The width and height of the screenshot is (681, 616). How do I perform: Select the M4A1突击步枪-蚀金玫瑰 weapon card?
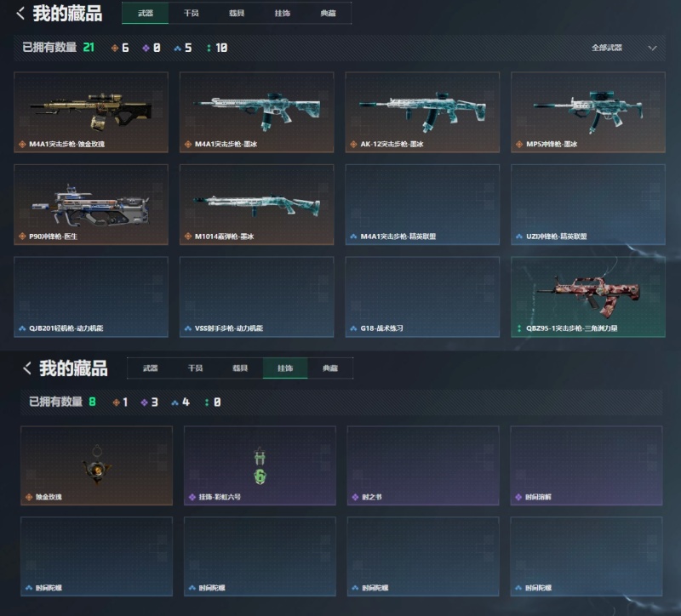[x=91, y=112]
